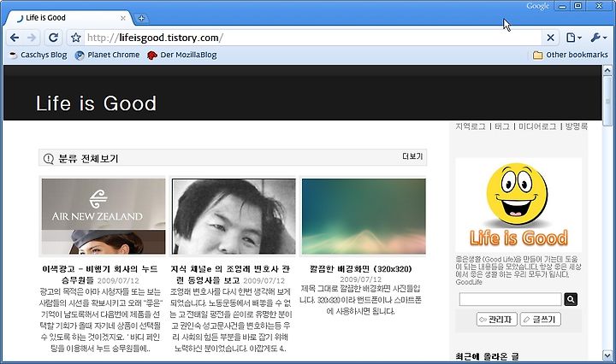Open the teal wallpaper thumbnail

click(x=364, y=216)
